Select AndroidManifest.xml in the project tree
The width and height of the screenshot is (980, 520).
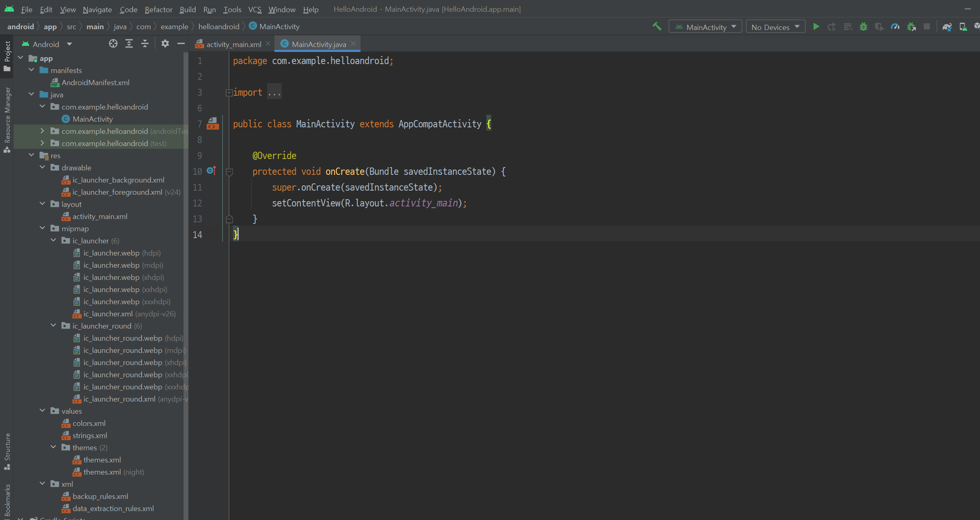tap(95, 82)
